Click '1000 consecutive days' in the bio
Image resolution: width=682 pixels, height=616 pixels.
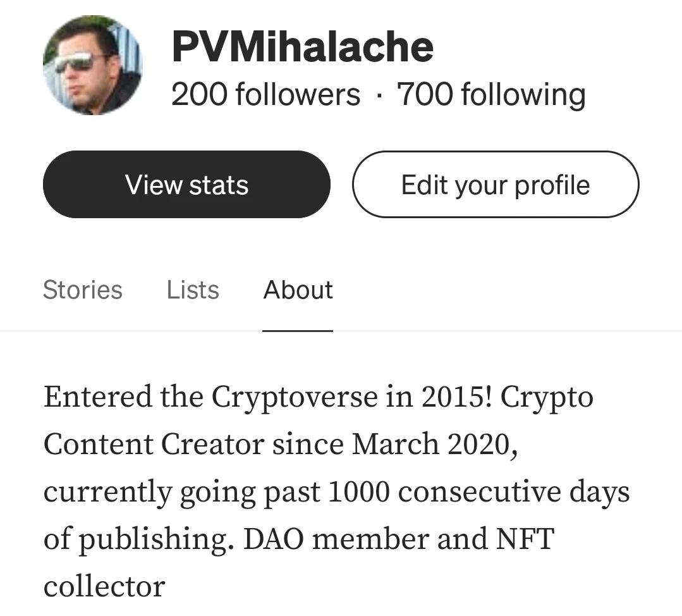pos(479,492)
